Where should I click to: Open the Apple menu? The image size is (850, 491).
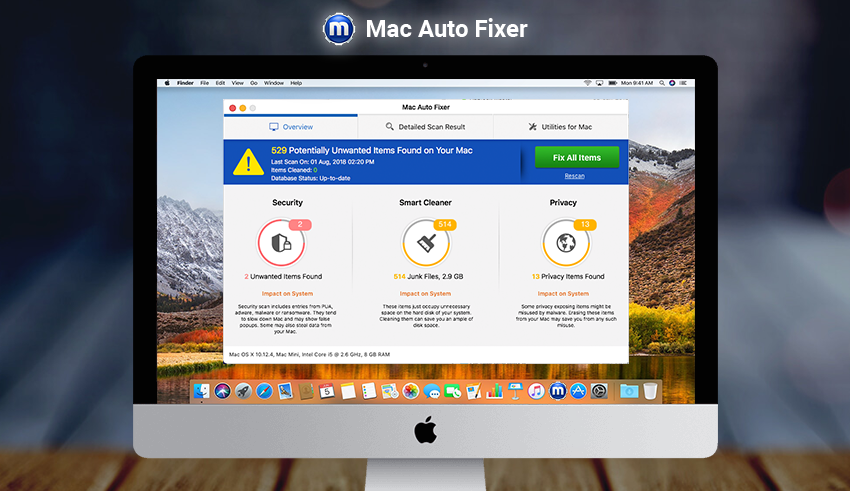167,83
